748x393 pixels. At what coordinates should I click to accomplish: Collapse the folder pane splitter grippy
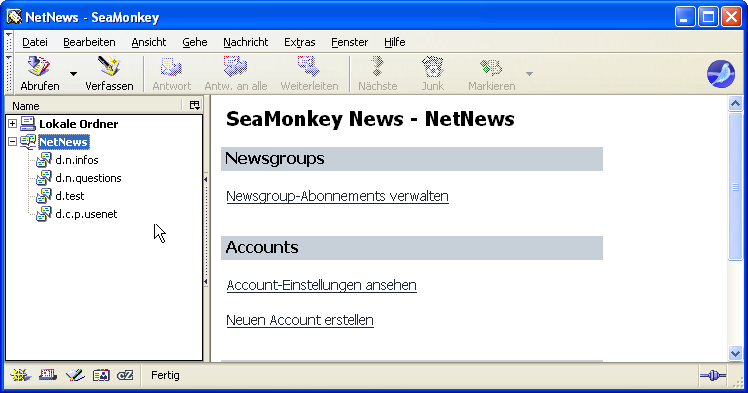click(x=206, y=231)
